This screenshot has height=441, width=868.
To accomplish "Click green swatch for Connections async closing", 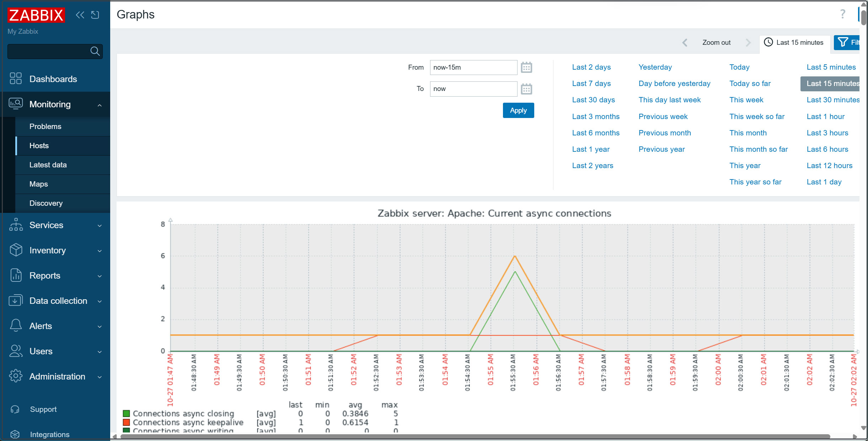I will coord(126,413).
